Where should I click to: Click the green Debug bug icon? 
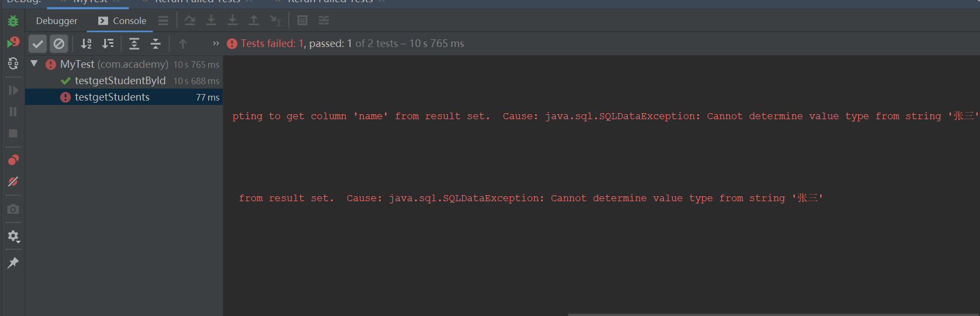click(13, 21)
